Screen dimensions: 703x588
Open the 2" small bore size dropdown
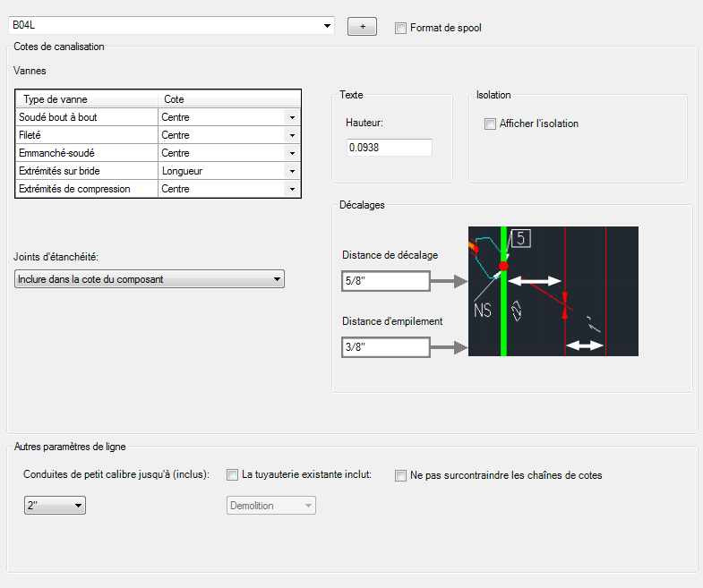pos(79,506)
